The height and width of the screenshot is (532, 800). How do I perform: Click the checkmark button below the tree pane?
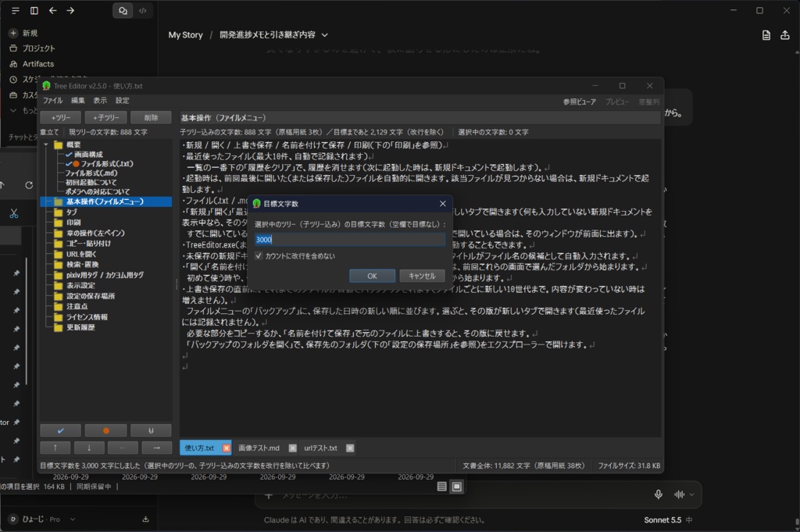point(60,430)
